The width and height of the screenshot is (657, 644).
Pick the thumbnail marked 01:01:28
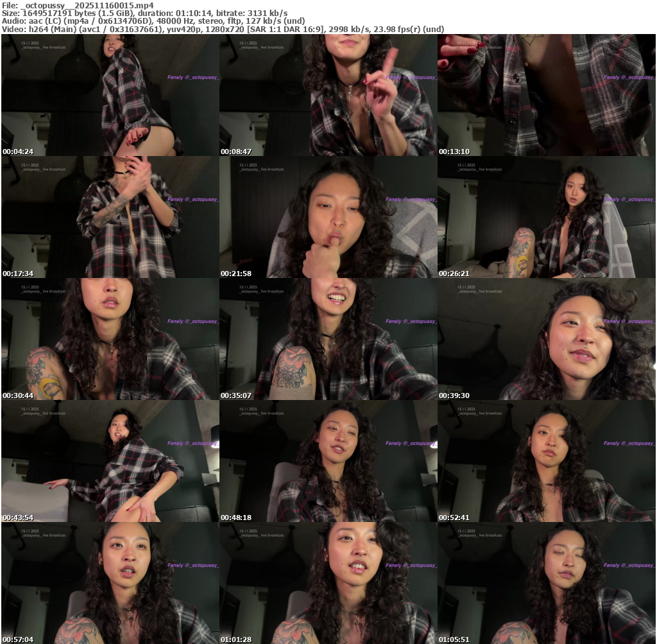point(328,583)
